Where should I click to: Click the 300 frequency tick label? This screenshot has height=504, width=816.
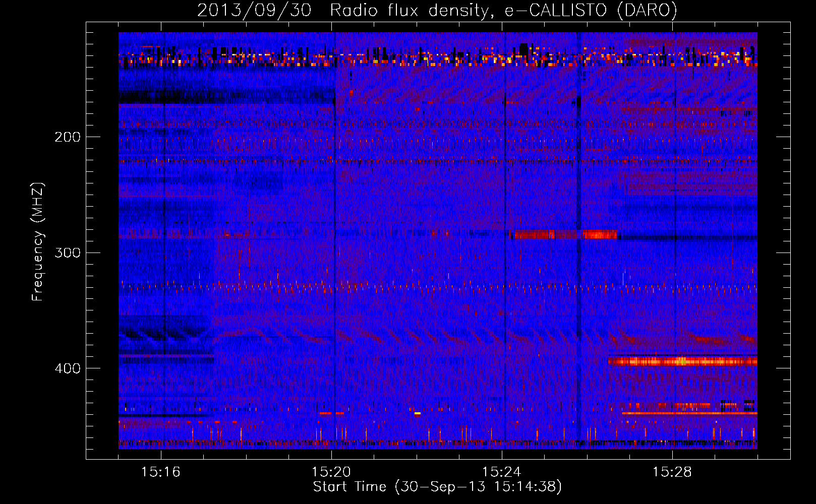tap(68, 253)
